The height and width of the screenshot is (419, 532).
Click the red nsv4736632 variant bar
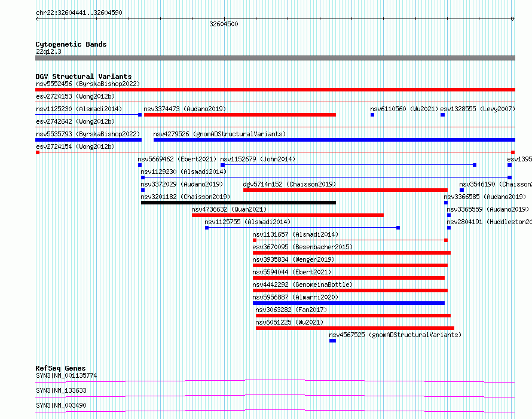(288, 215)
